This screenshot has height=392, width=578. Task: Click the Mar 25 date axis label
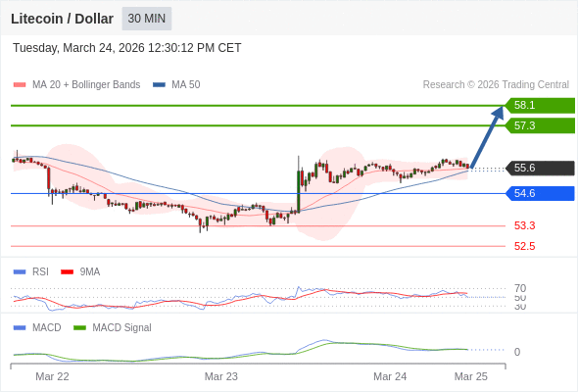[x=471, y=376]
